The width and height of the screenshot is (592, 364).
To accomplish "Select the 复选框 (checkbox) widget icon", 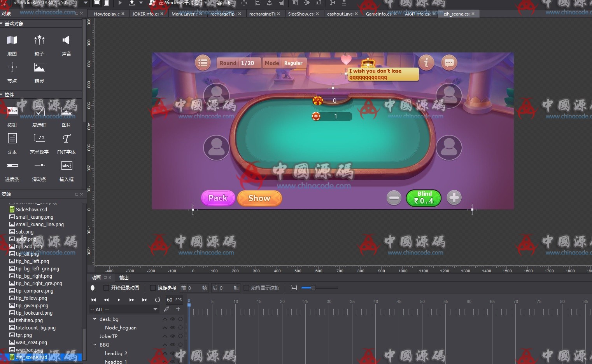I will point(39,111).
